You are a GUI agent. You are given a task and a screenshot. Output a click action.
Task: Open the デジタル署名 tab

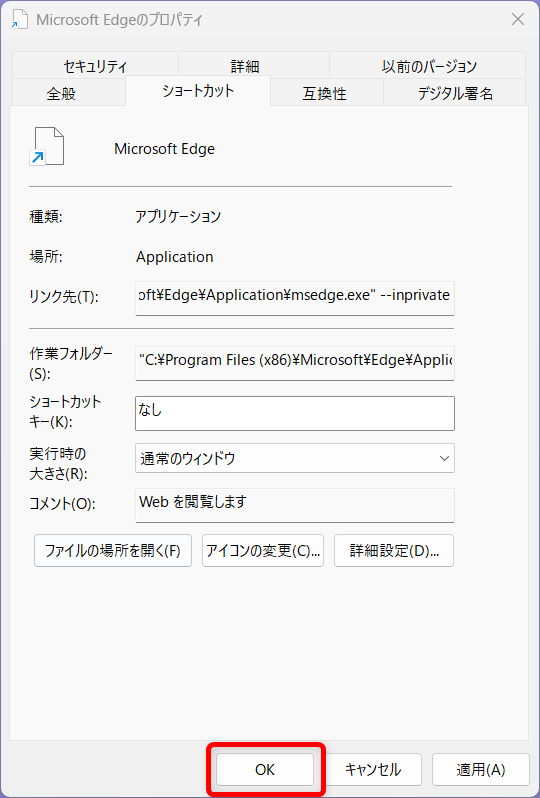pos(455,93)
